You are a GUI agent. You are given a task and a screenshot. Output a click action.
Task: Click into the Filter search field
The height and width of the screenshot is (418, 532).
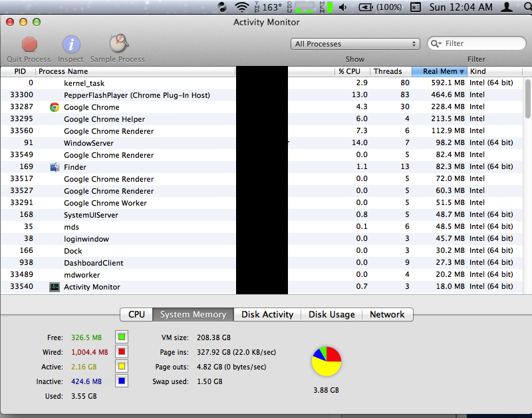point(477,43)
